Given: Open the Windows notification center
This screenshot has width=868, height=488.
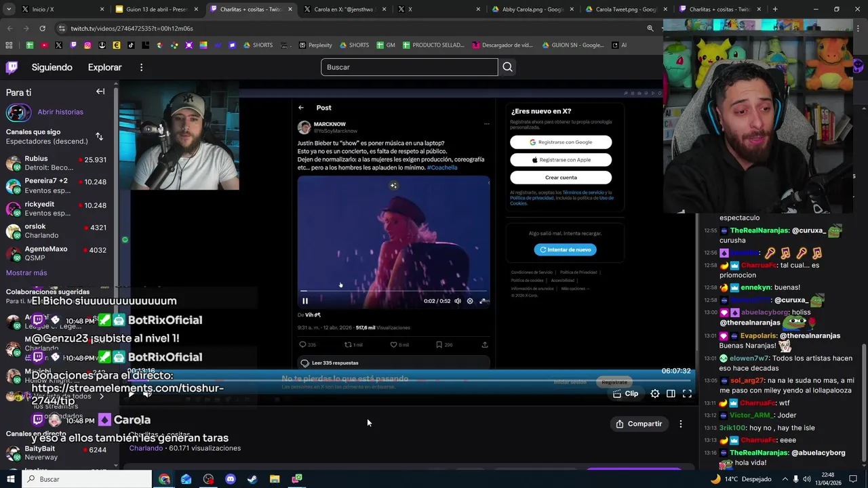Looking at the screenshot, I should 853,479.
